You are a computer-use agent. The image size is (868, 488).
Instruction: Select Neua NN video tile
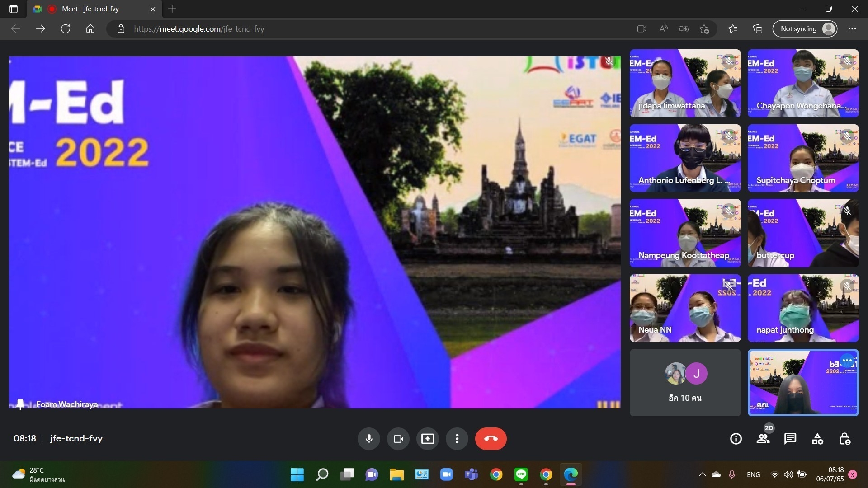coord(685,308)
